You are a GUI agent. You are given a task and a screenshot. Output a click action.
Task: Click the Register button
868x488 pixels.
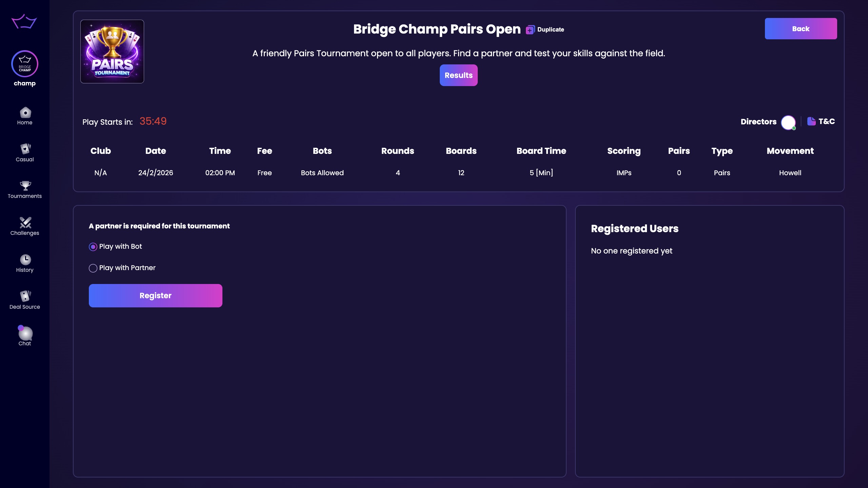pos(155,295)
